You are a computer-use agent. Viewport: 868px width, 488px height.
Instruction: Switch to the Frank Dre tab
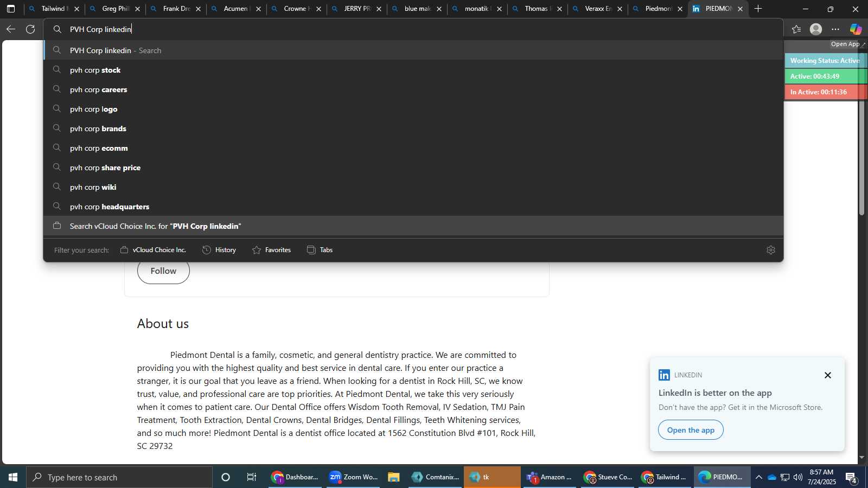175,9
